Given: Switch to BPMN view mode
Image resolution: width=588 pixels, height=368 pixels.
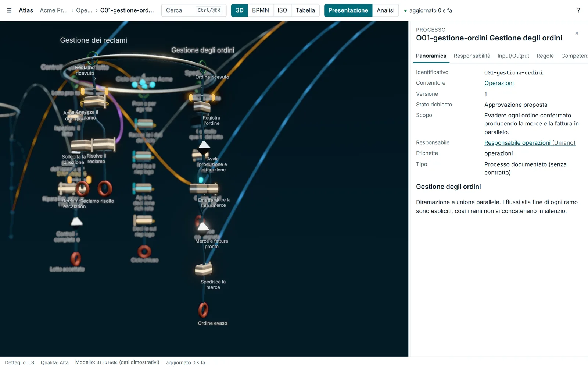Looking at the screenshot, I should [x=261, y=10].
